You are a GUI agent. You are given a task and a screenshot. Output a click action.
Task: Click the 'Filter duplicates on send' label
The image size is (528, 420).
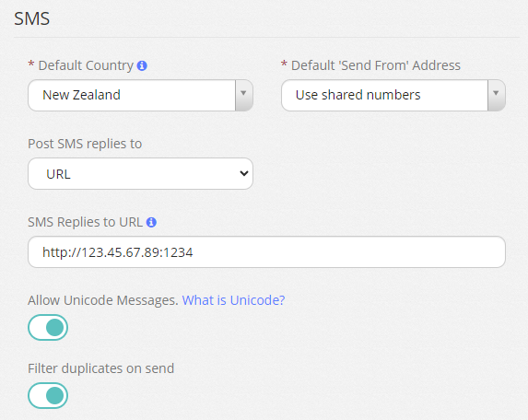pyautogui.click(x=101, y=368)
